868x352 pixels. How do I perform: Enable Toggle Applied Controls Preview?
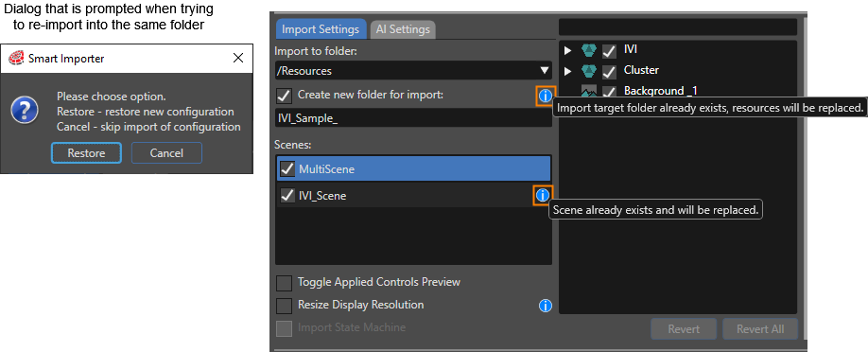coord(284,283)
